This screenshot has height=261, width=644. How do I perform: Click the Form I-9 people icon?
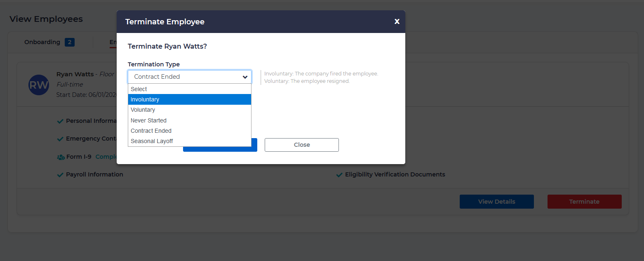[x=61, y=157]
